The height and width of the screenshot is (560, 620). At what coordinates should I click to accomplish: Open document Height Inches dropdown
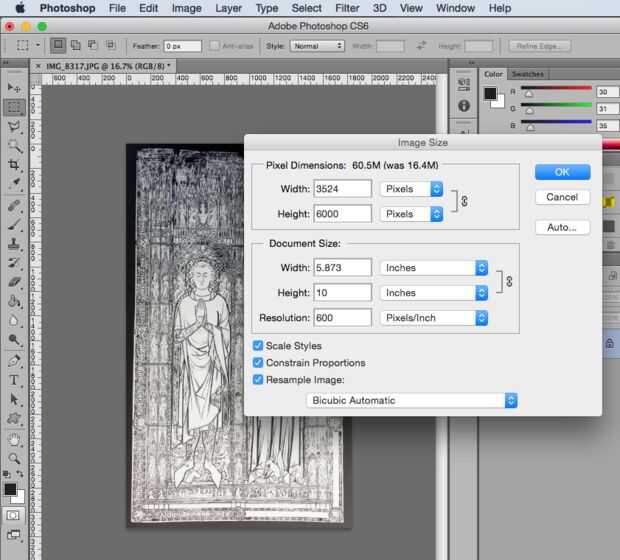point(434,293)
